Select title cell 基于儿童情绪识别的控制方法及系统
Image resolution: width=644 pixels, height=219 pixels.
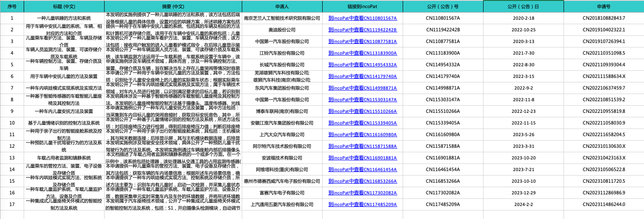64,123
